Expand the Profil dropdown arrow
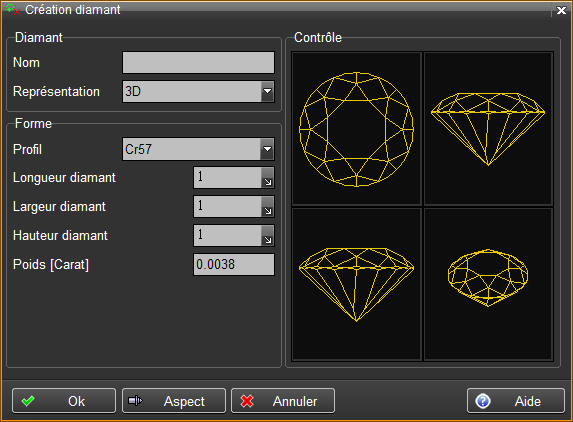Viewport: 573px width, 422px height. pyautogui.click(x=267, y=149)
